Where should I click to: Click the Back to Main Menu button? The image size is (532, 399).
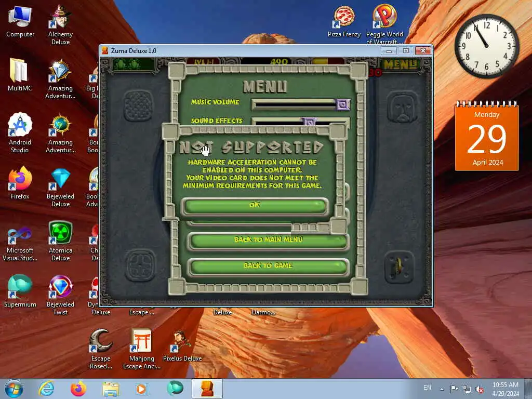coord(268,240)
